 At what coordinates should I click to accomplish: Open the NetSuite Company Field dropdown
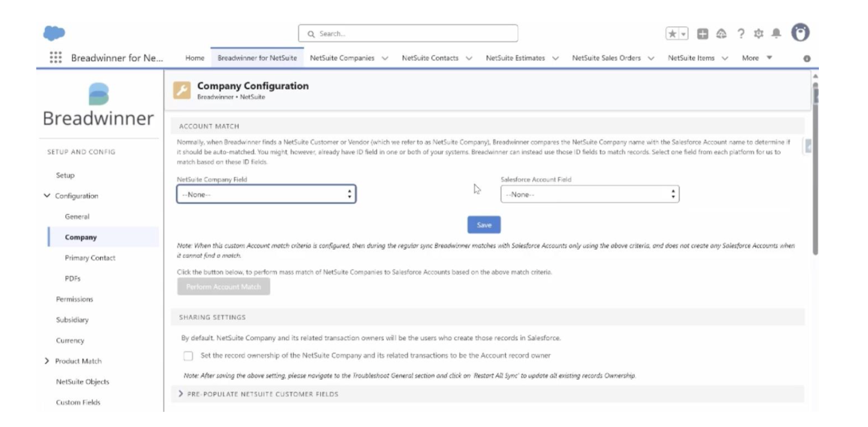coord(266,194)
